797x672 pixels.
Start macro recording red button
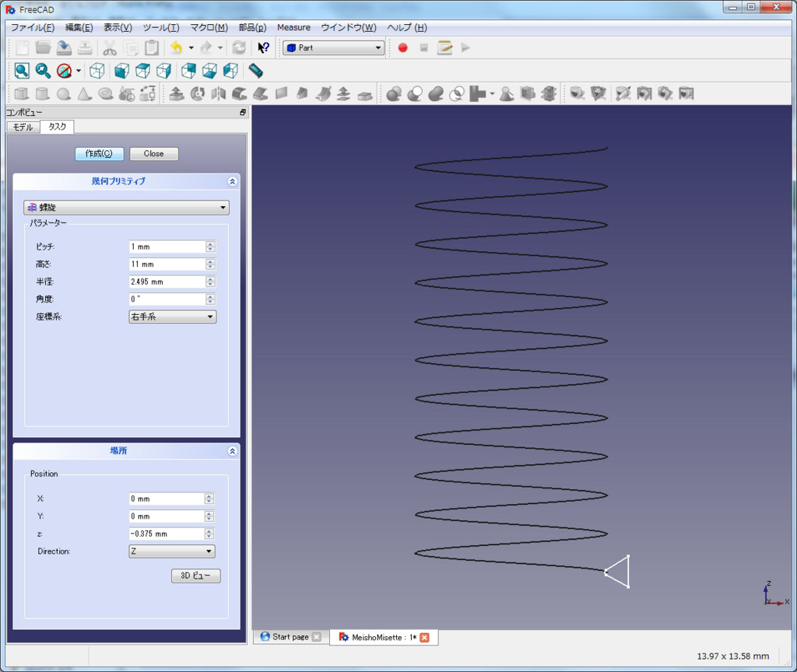402,47
